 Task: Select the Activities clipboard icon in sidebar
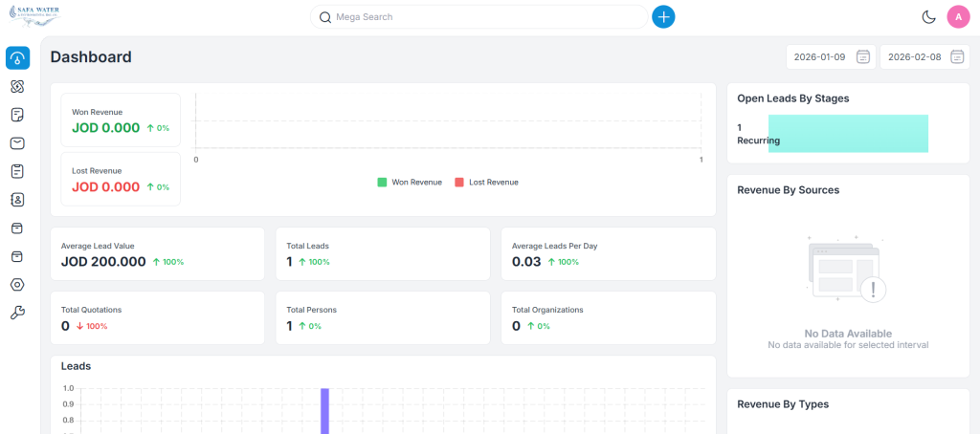(17, 171)
